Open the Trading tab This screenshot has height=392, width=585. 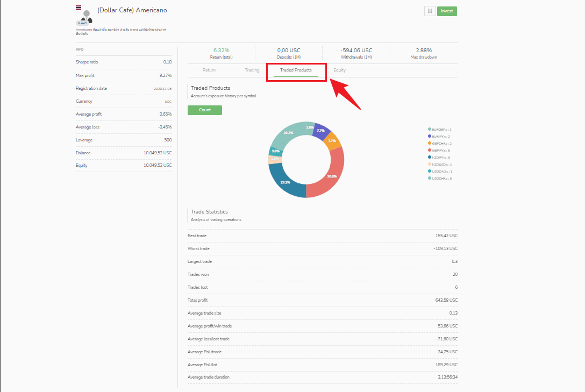click(x=252, y=70)
